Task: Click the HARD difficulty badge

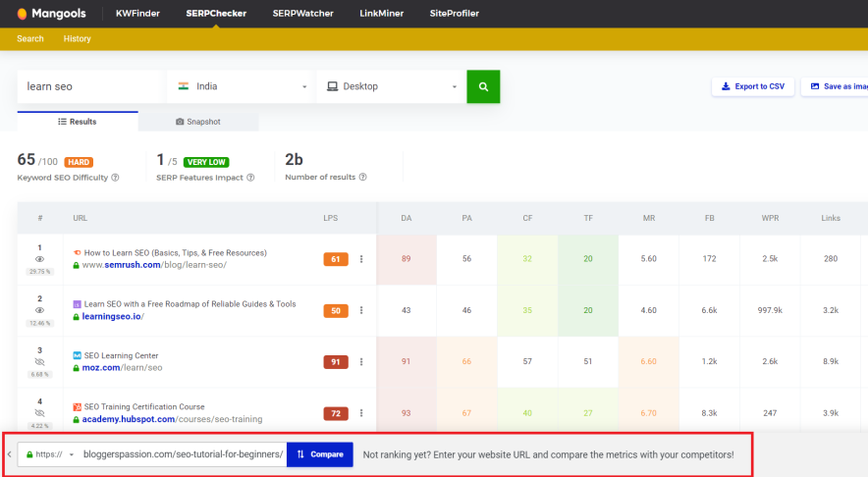Action: (x=79, y=162)
